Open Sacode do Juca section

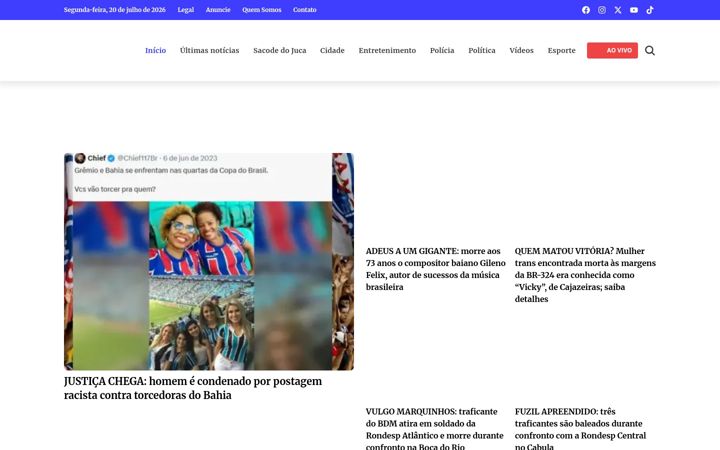point(280,51)
